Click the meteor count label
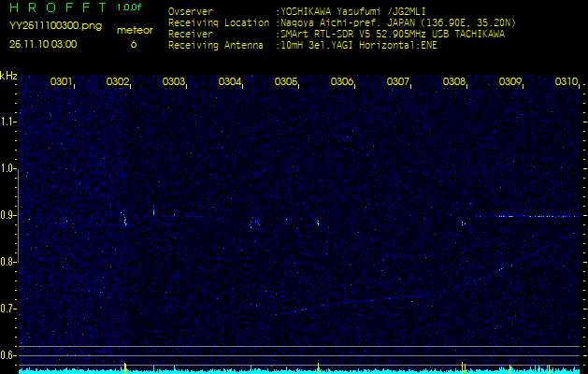Image resolution: width=588 pixels, height=374 pixels. 134,30
